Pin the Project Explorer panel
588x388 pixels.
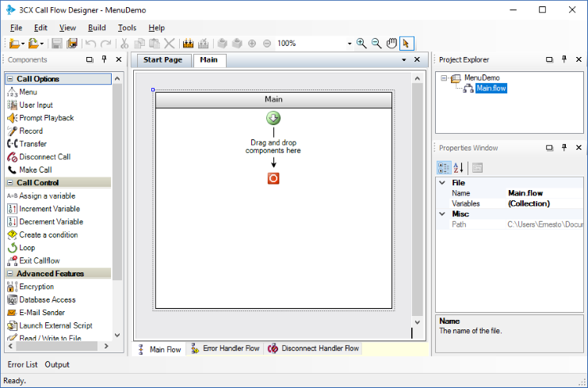pos(564,59)
